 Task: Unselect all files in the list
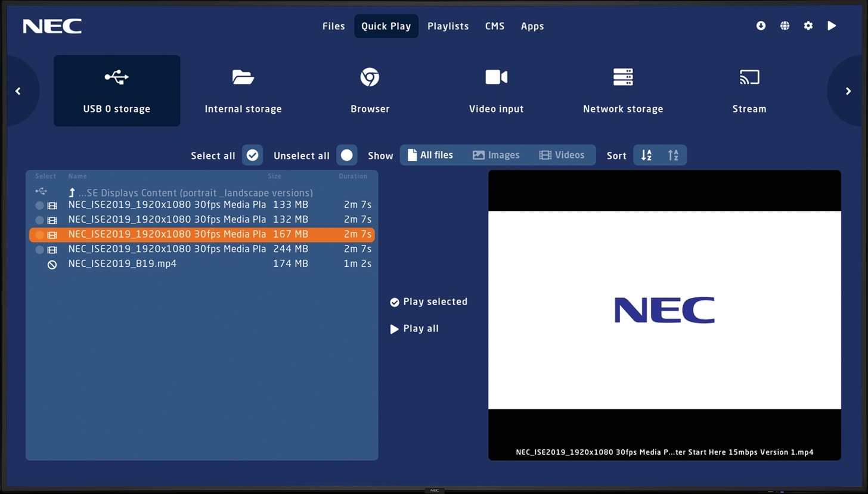coord(346,154)
